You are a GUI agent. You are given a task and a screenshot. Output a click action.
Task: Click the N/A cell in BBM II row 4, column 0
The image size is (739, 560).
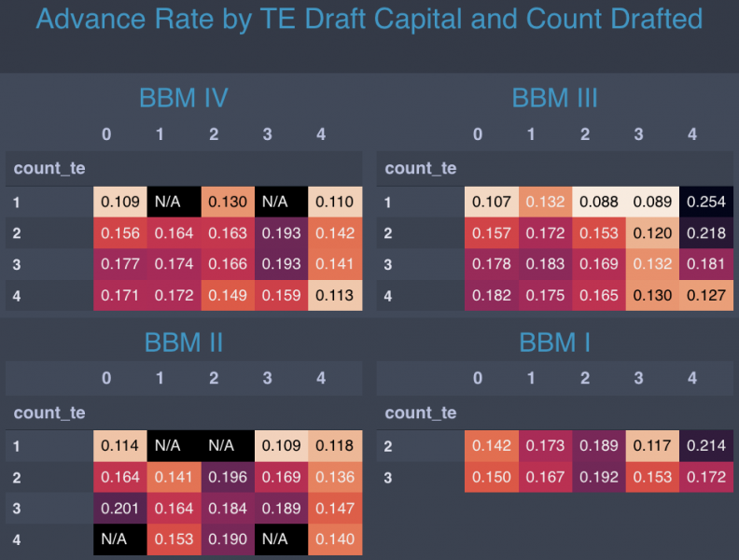pyautogui.click(x=119, y=539)
